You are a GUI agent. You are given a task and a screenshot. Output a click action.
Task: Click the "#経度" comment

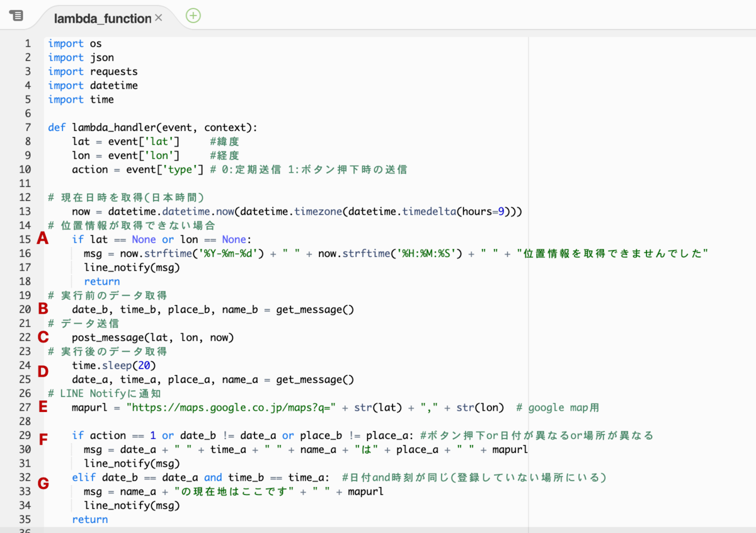point(224,155)
